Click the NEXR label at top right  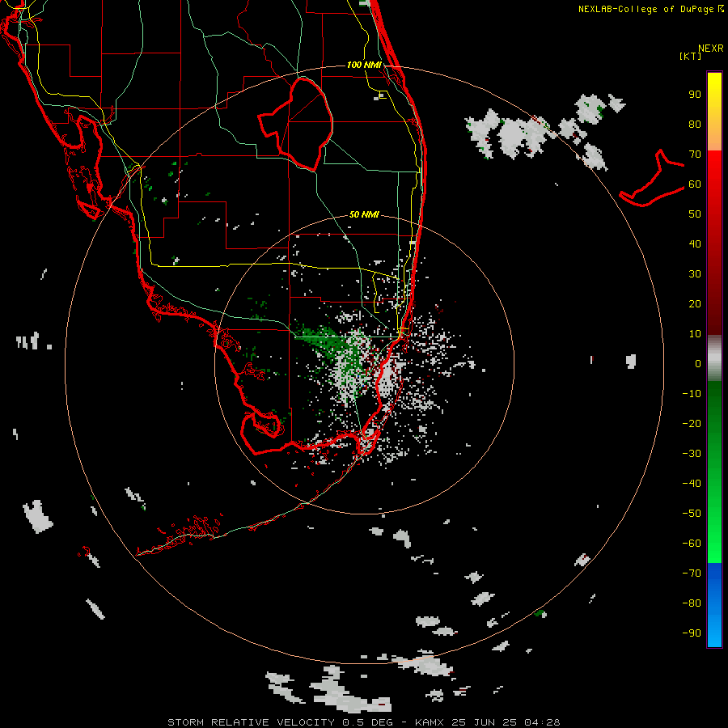point(711,49)
